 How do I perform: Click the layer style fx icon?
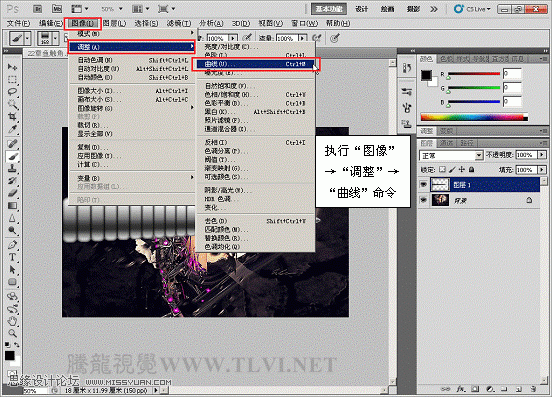tap(461, 389)
